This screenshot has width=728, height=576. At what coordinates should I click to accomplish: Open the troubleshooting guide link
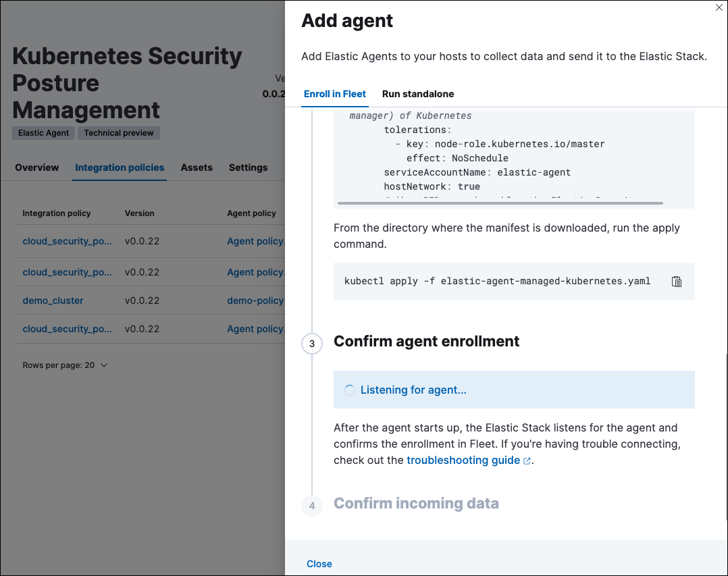click(x=463, y=460)
